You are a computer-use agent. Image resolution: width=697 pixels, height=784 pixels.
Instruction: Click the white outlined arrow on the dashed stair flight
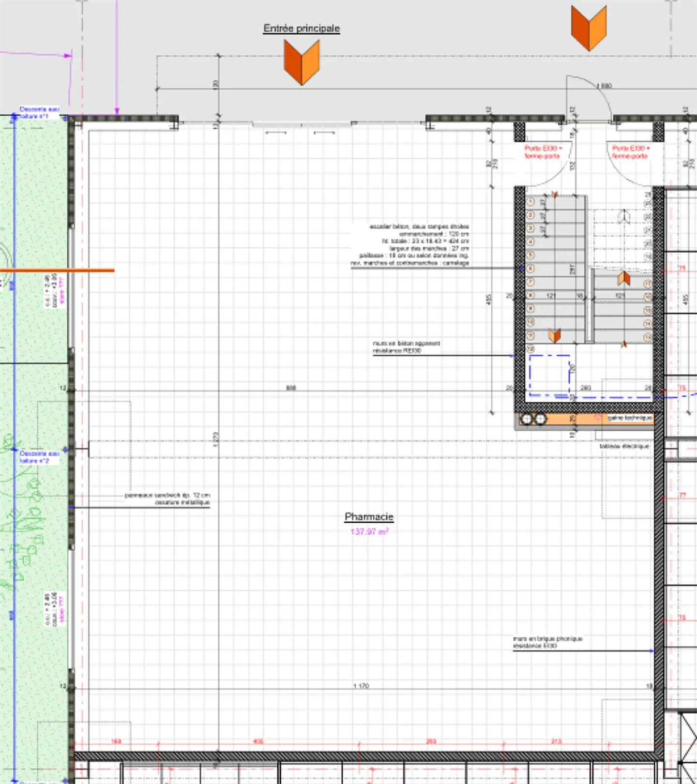tap(624, 216)
